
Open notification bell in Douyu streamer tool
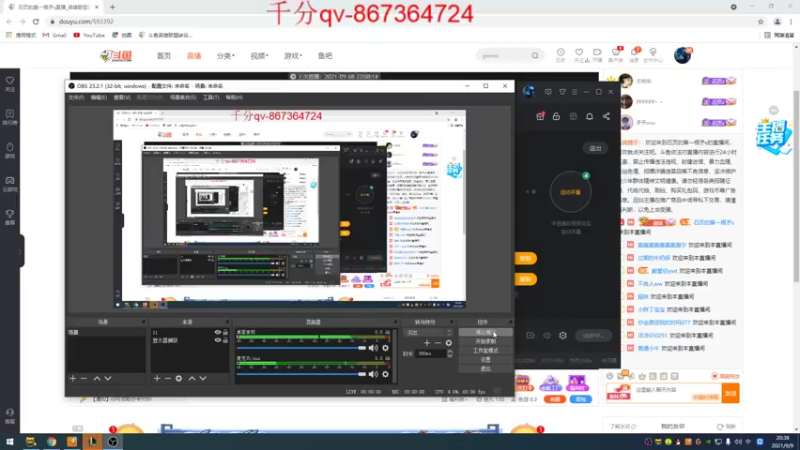tap(589, 116)
